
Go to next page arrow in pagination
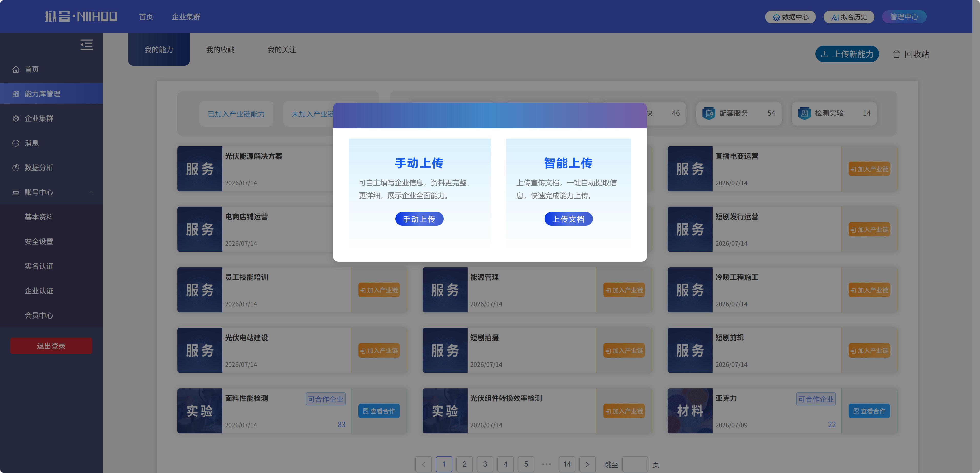pyautogui.click(x=587, y=464)
